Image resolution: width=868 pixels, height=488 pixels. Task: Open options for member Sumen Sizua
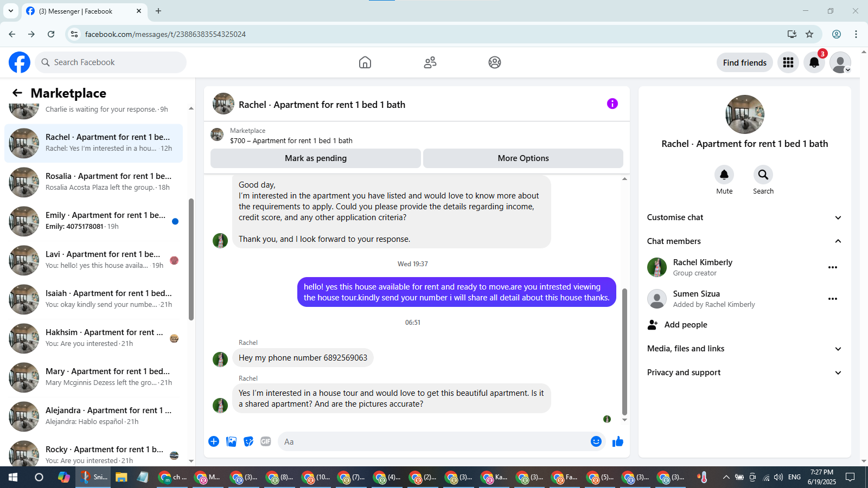[x=833, y=299]
